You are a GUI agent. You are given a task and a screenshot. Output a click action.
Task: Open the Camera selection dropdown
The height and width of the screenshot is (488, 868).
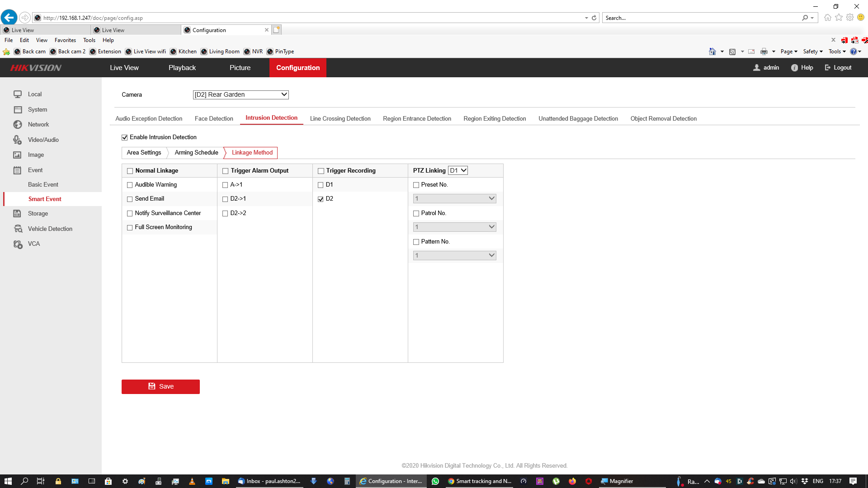point(241,95)
